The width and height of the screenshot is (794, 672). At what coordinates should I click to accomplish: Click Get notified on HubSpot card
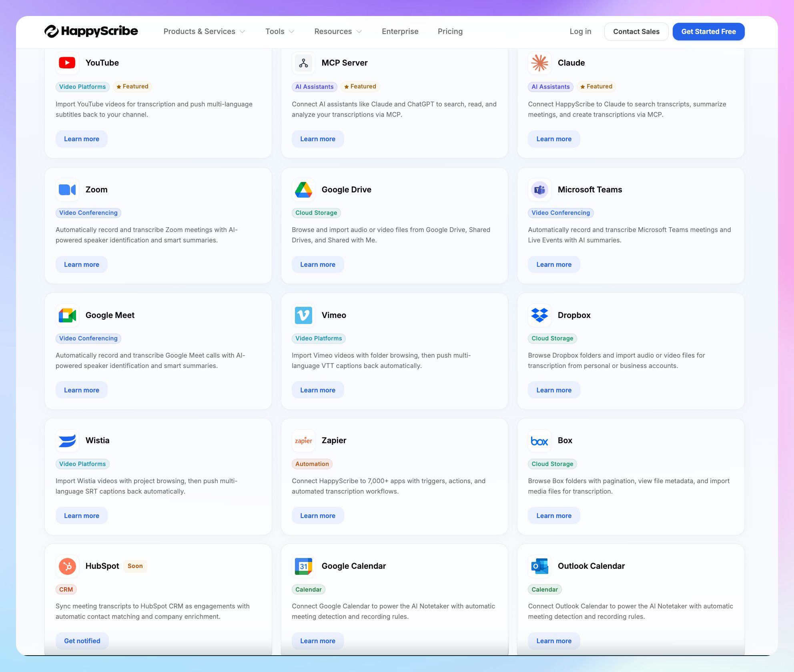point(82,641)
